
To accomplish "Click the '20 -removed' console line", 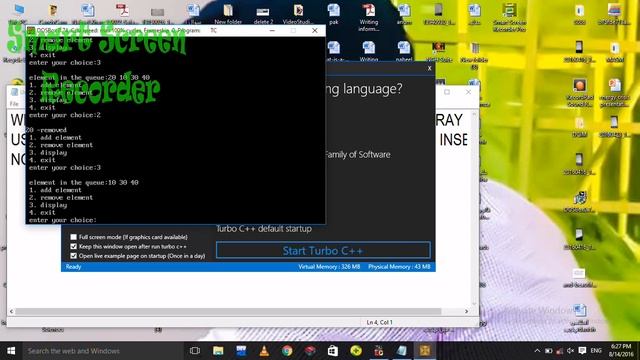I will (46, 130).
